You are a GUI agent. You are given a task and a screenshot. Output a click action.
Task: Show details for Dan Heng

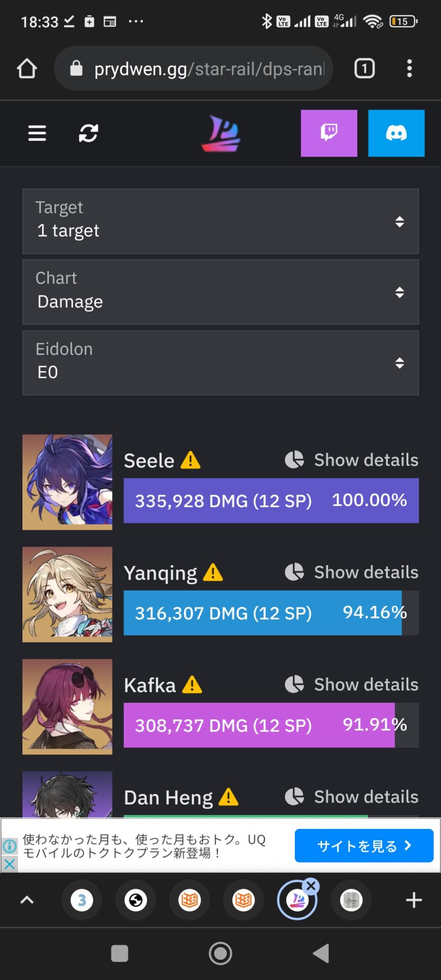pos(352,797)
